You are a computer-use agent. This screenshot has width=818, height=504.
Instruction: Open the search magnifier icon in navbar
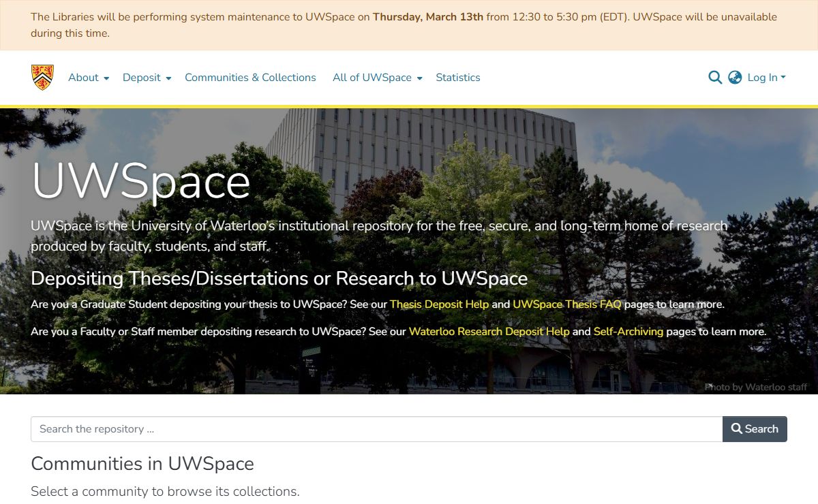[x=714, y=78]
